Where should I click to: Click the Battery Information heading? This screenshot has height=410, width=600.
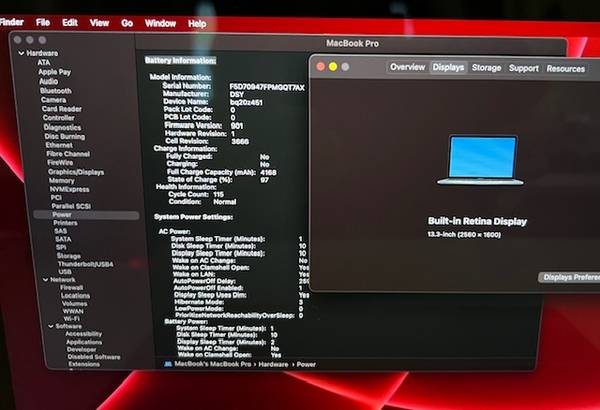click(x=180, y=60)
